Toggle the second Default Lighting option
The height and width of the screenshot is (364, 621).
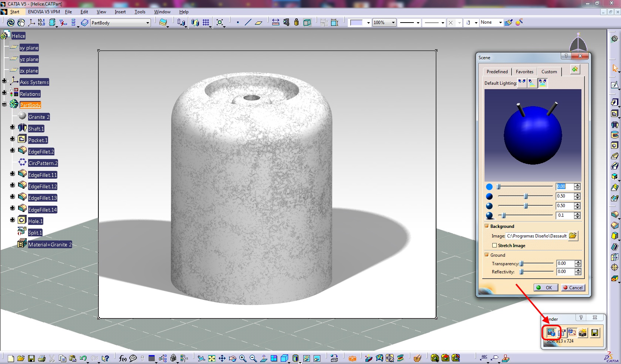(x=532, y=82)
